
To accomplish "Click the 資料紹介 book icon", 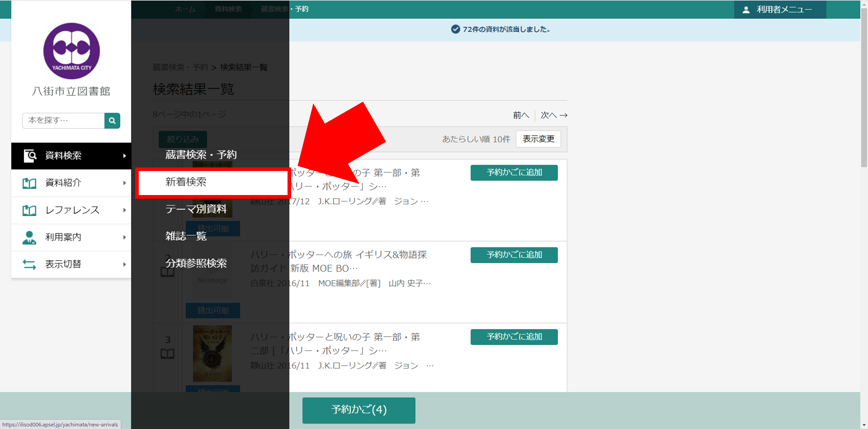I will [x=29, y=183].
